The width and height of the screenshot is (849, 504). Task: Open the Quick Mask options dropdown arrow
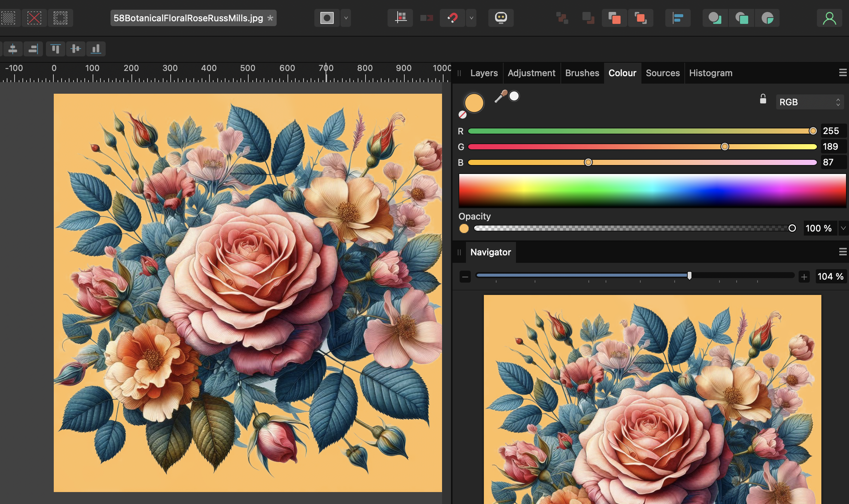(346, 18)
